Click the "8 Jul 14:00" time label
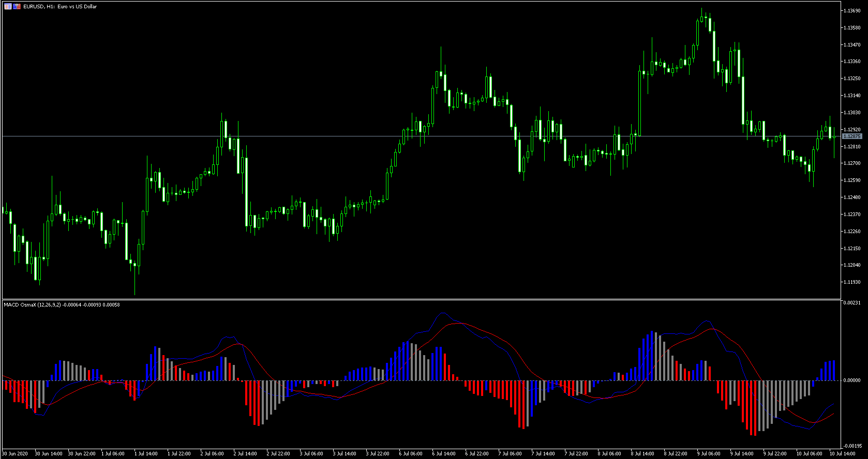The image size is (868, 459). click(642, 454)
